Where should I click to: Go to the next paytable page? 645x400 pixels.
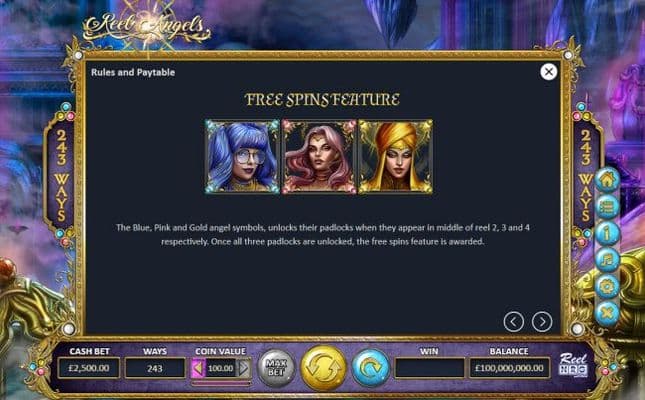(x=542, y=321)
